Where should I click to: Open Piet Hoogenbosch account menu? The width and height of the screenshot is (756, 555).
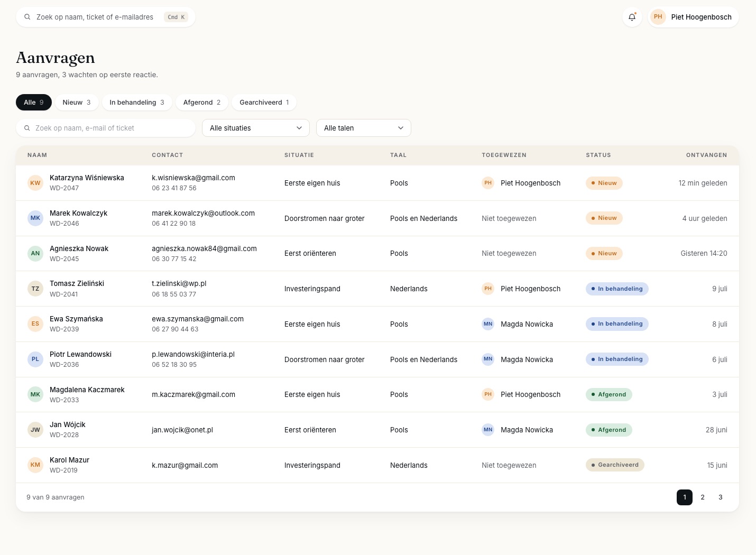694,17
